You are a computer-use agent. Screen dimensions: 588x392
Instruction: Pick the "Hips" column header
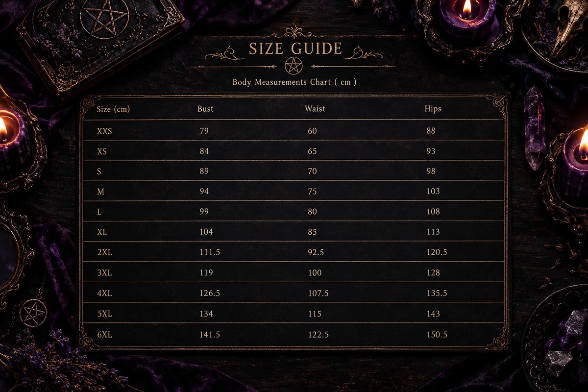(433, 109)
